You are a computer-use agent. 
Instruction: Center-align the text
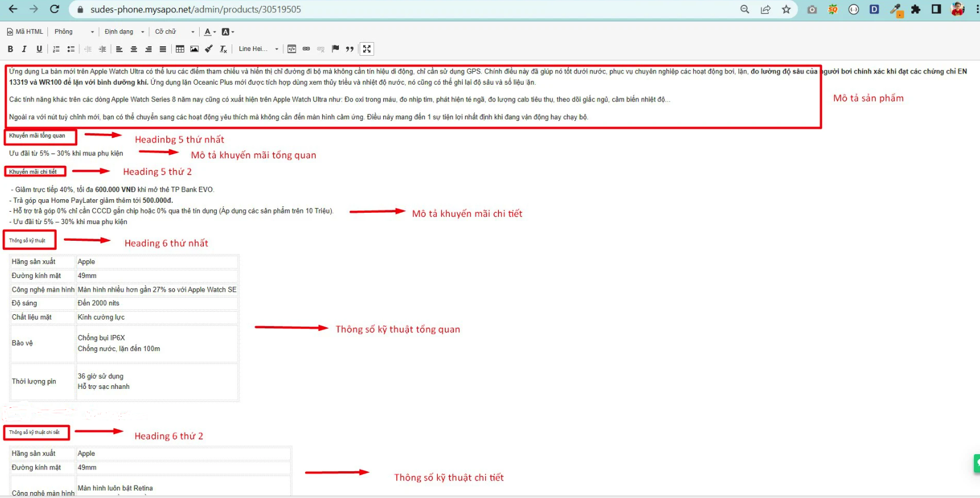click(134, 49)
